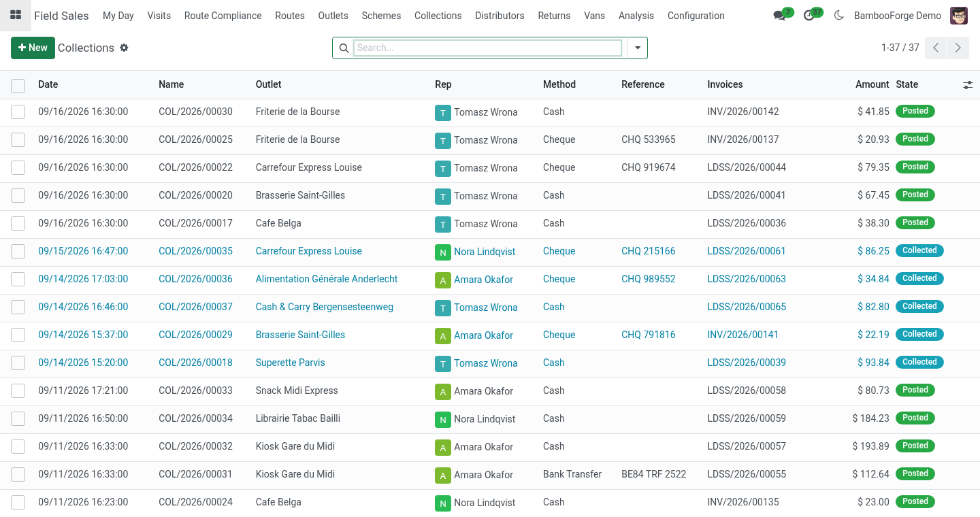Image resolution: width=980 pixels, height=517 pixels.
Task: Open the Configuration menu
Action: [696, 16]
